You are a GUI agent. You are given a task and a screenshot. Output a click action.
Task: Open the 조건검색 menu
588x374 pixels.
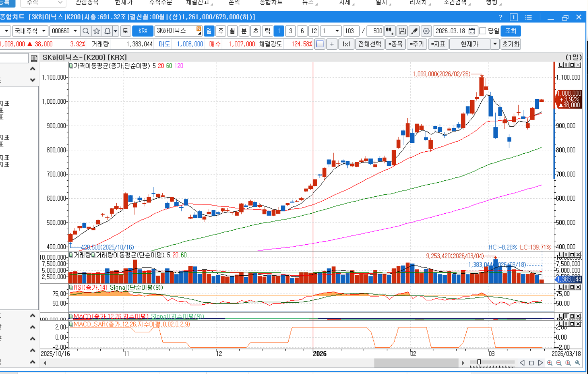456,2
